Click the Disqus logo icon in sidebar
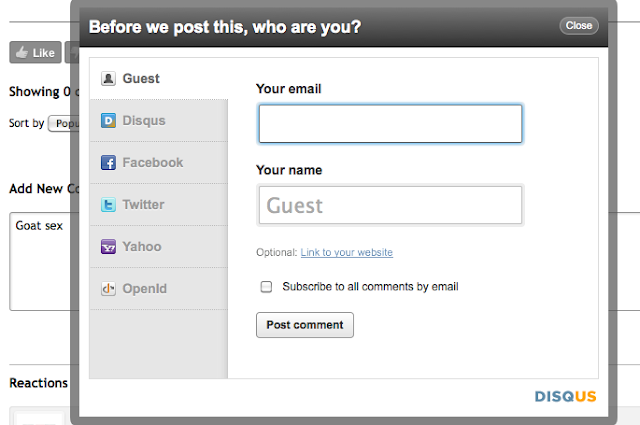 [x=109, y=121]
